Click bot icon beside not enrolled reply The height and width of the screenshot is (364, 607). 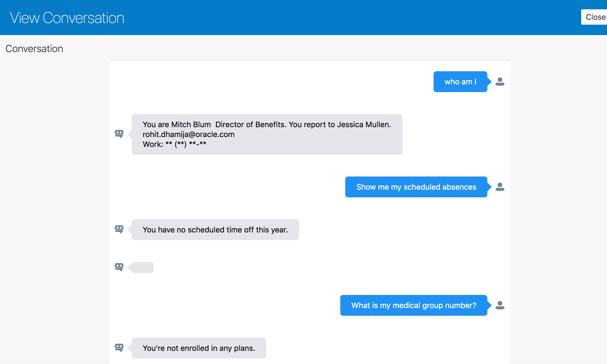[x=119, y=348]
